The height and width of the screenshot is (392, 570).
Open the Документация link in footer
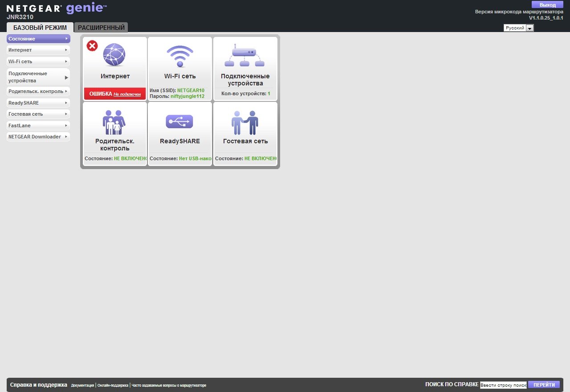coord(82,385)
